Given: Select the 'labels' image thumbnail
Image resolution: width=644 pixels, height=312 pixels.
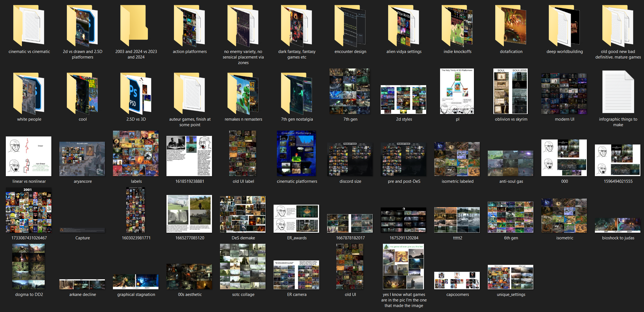Looking at the screenshot, I should [x=136, y=153].
